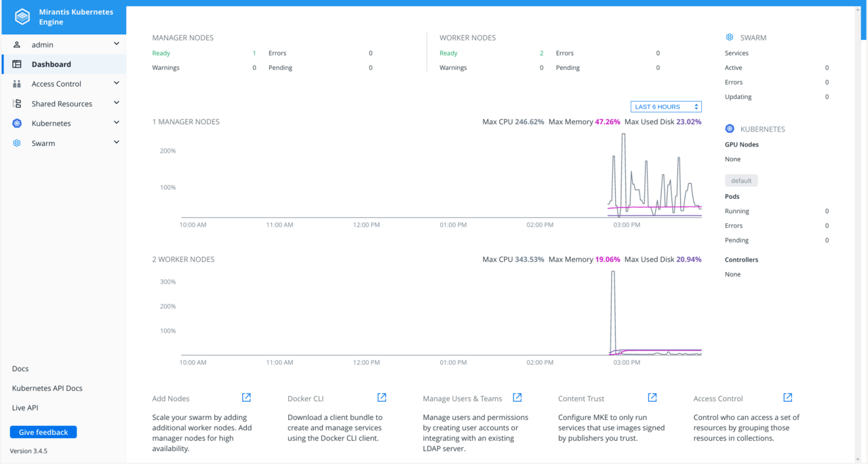
Task: Select Dashboard in the sidebar
Action: click(x=64, y=64)
